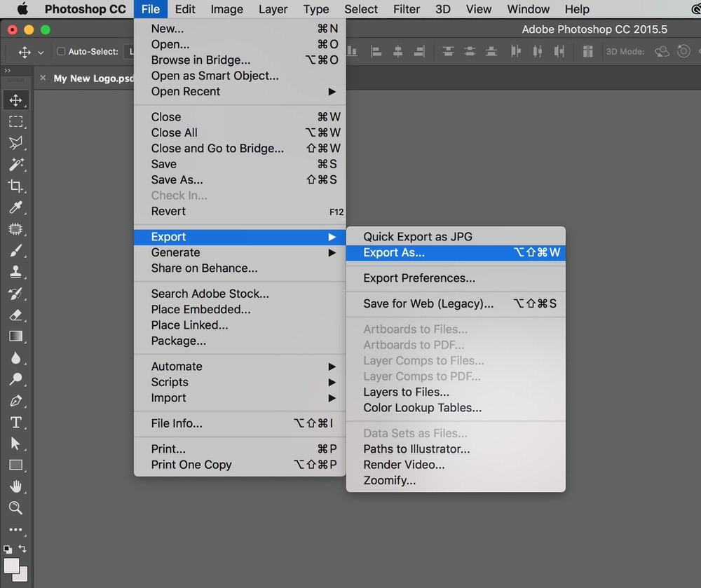Click the foreground color swatch
The width and height of the screenshot is (701, 588).
click(11, 566)
